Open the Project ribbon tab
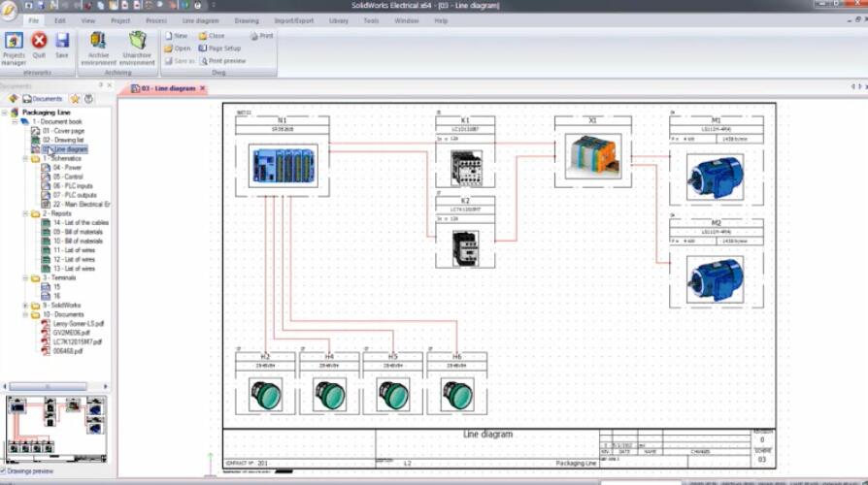Screen dimensions: 868x485 coord(120,20)
